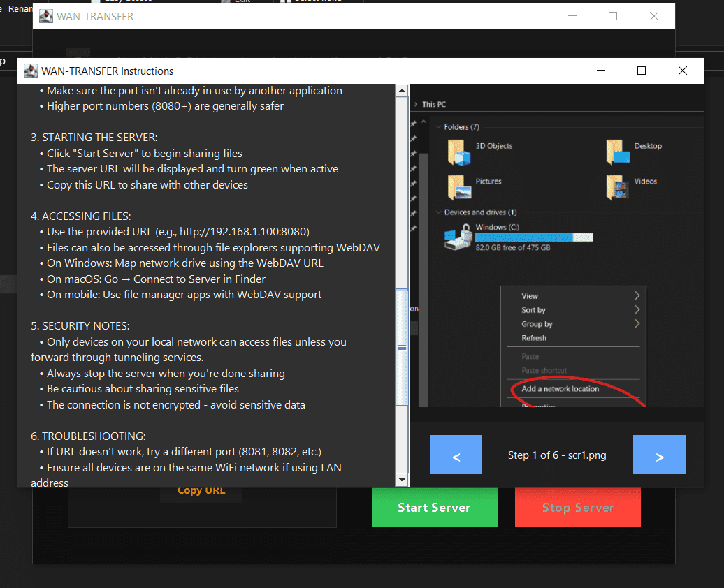Click the line 'Higher port numbers (8080+) are generally safer'
724x588 pixels.
click(161, 106)
